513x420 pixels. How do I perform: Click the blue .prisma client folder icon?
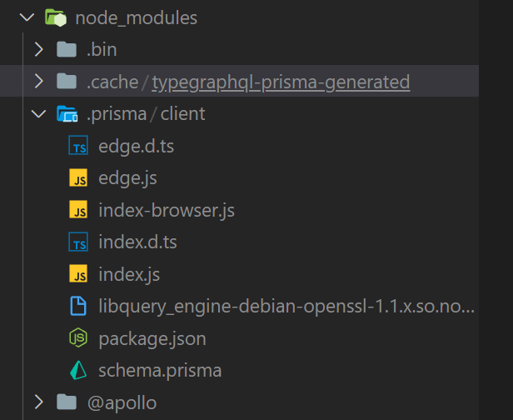tap(67, 114)
